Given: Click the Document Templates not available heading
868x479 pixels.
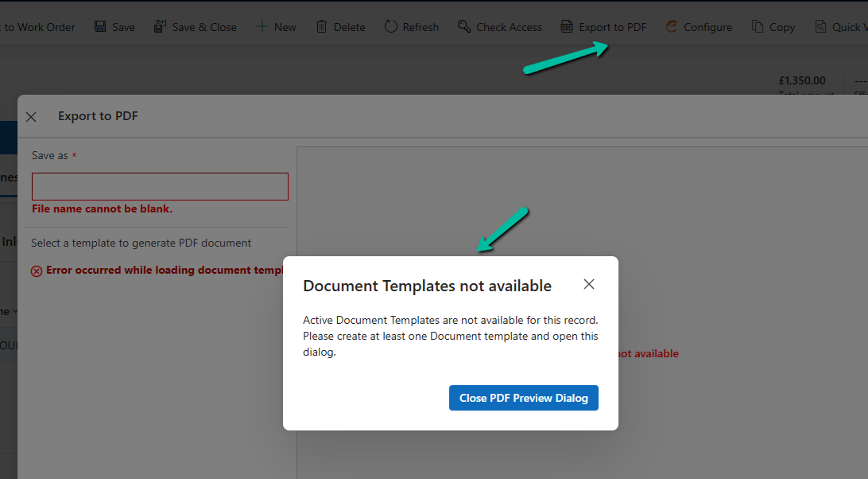Looking at the screenshot, I should click(x=427, y=286).
